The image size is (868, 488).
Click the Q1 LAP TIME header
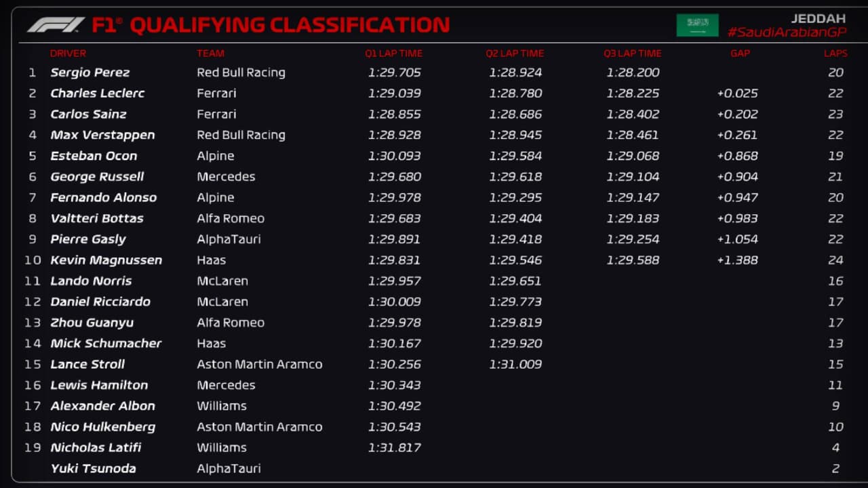coord(393,54)
